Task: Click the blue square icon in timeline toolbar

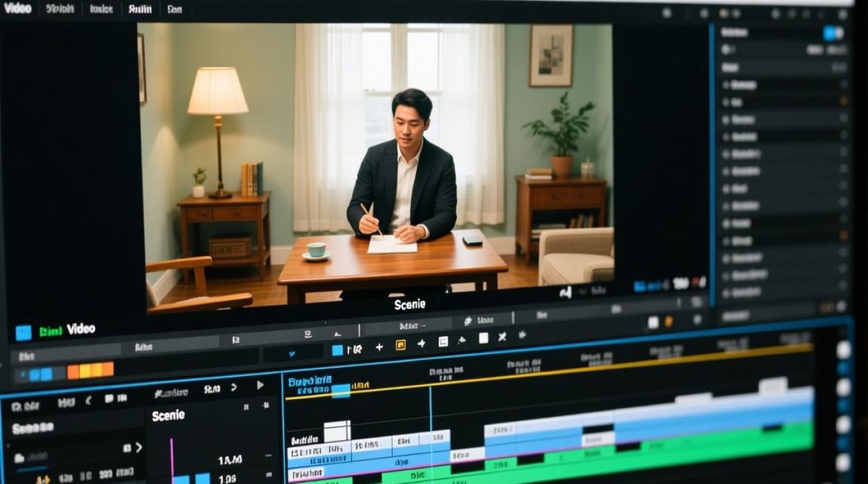Action: point(337,350)
